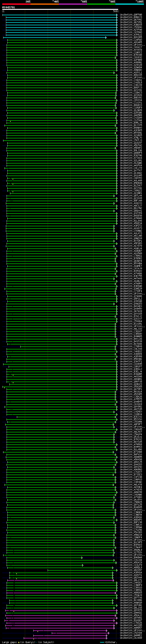Select label UniRef100_Q0S826
Image resolution: width=146 pixels, height=644 pixels.
pyautogui.click(x=131, y=95)
